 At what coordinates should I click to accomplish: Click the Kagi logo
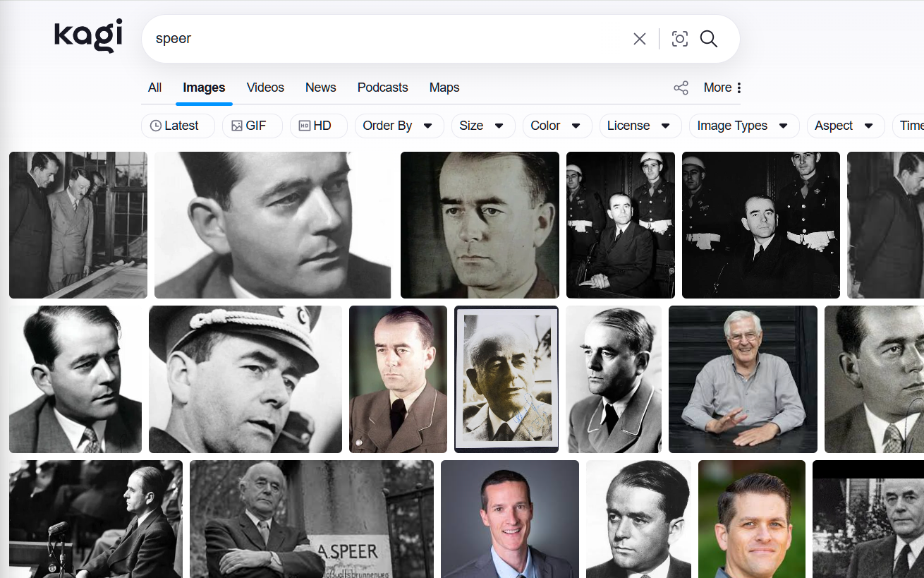pyautogui.click(x=88, y=36)
